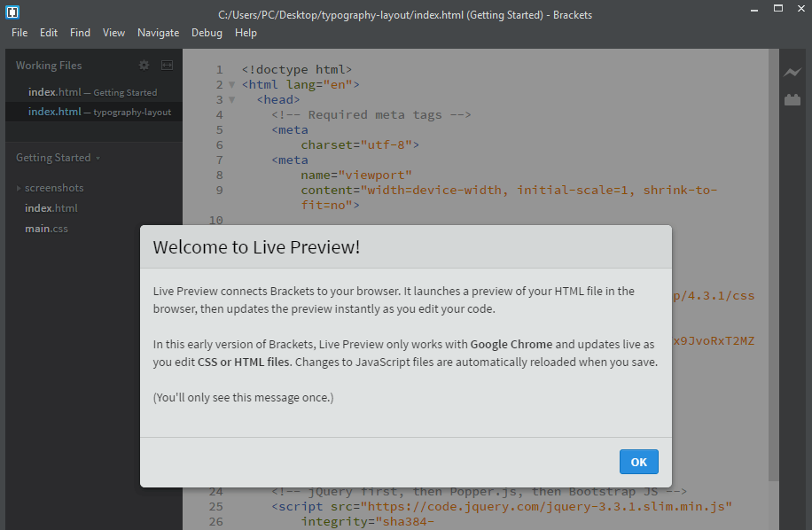Open main.css in the project tree

click(47, 229)
